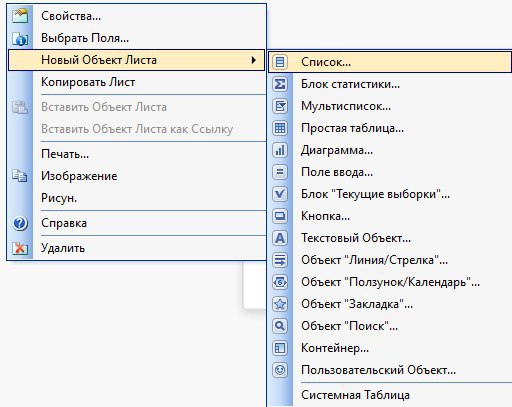Select Копировать Лист
The height and width of the screenshot is (407, 512).
click(136, 82)
